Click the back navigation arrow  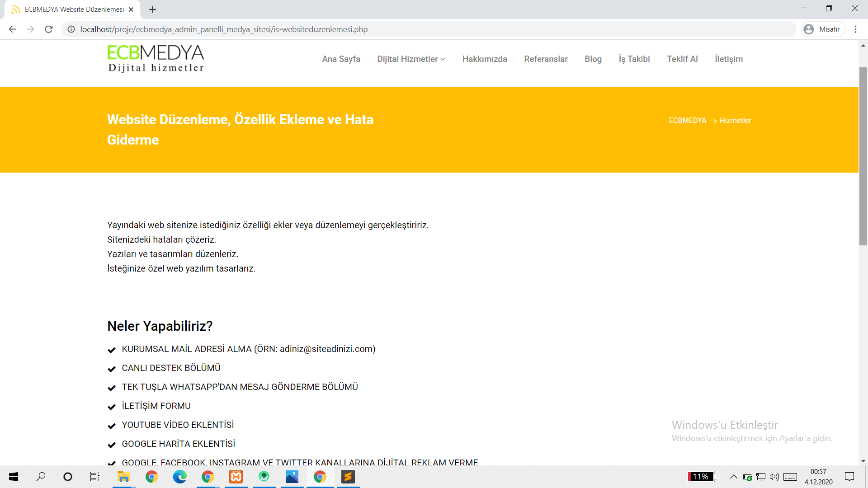[13, 29]
